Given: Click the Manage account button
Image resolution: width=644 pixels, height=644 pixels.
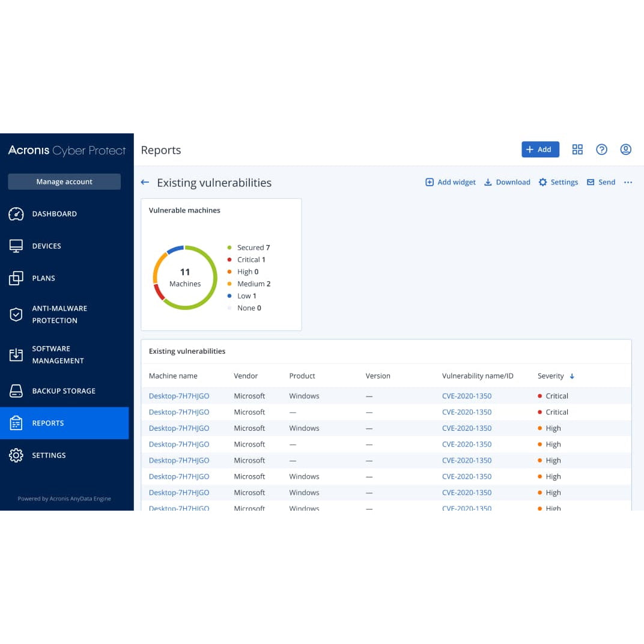Looking at the screenshot, I should (x=64, y=181).
